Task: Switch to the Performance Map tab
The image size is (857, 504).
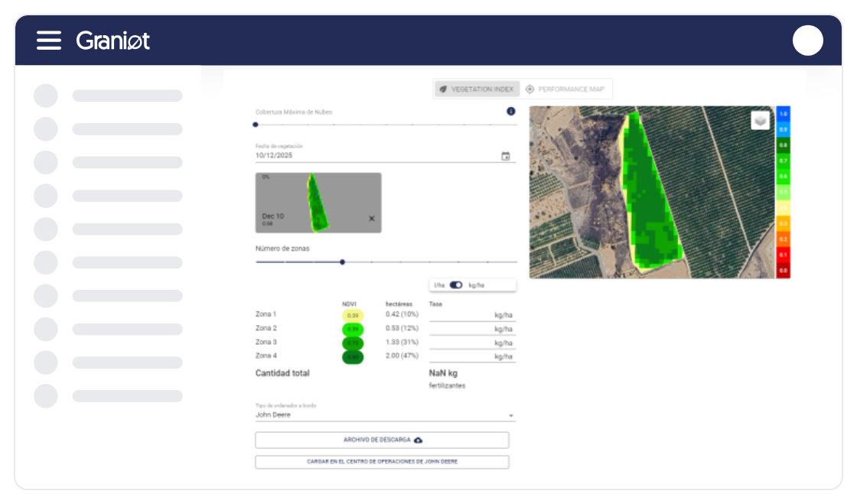Action: 566,89
